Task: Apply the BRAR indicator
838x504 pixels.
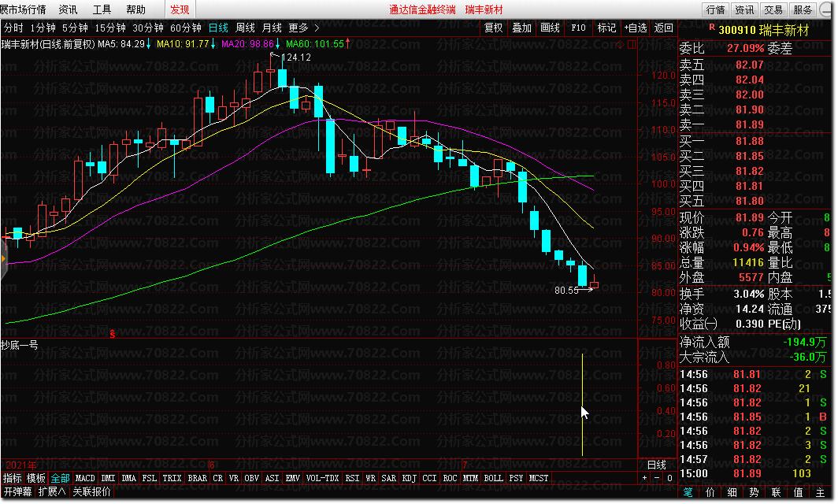Action: point(197,478)
